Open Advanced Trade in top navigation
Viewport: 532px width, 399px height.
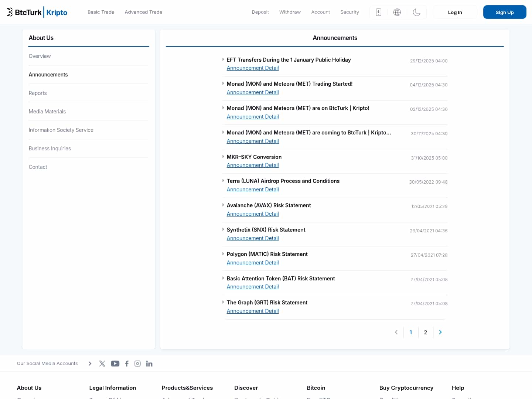pyautogui.click(x=143, y=12)
